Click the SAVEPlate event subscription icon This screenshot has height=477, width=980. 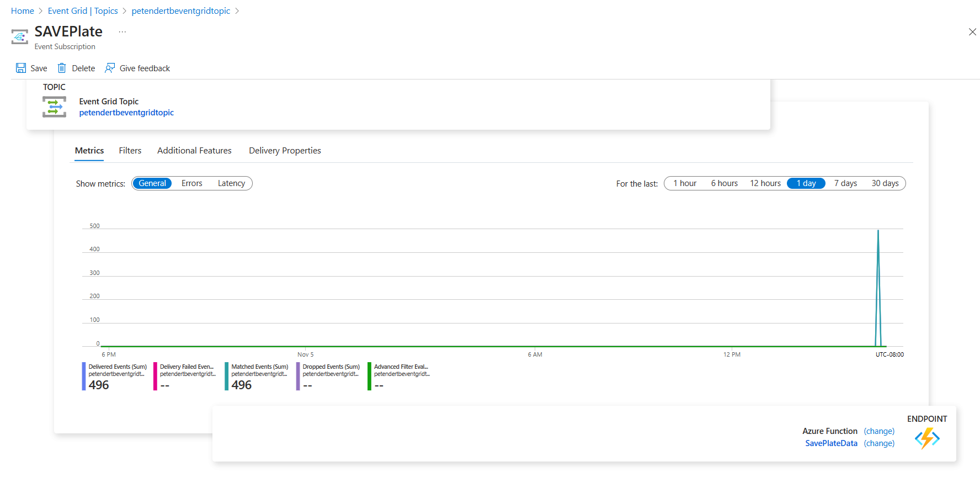pos(19,37)
